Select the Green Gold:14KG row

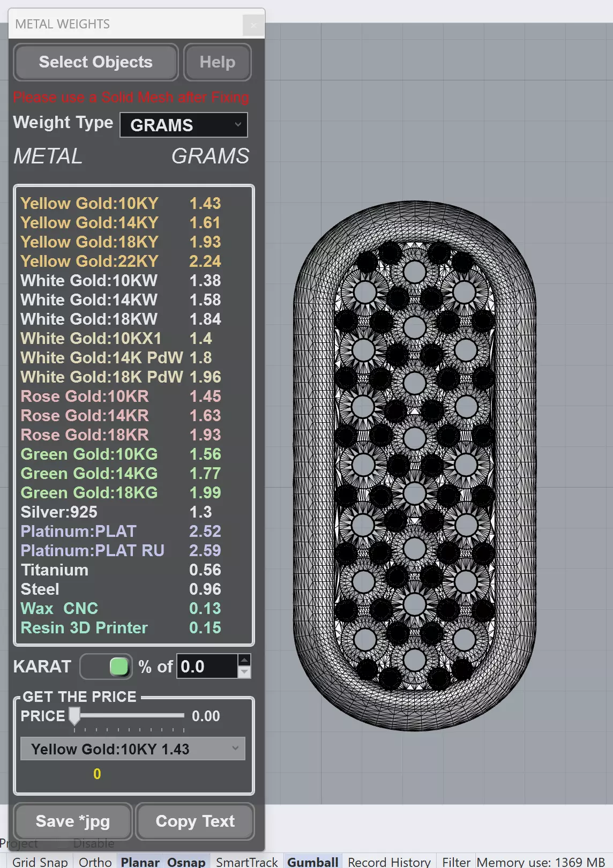click(121, 474)
